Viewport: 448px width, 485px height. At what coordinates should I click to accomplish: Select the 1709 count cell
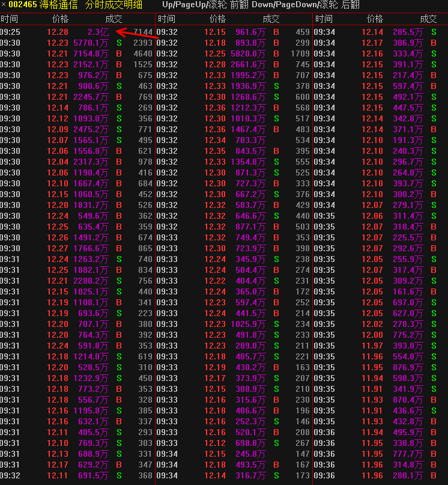300,54
